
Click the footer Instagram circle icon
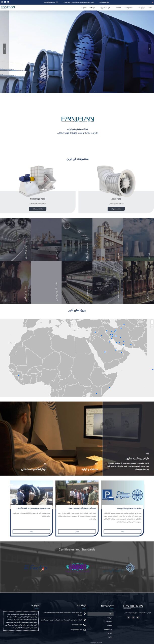(133, 617)
